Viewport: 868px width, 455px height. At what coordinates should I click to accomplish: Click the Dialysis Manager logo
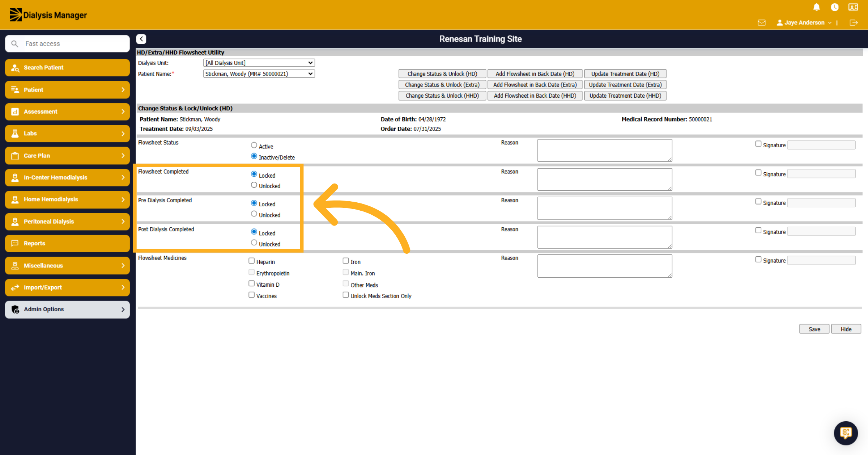tap(48, 15)
